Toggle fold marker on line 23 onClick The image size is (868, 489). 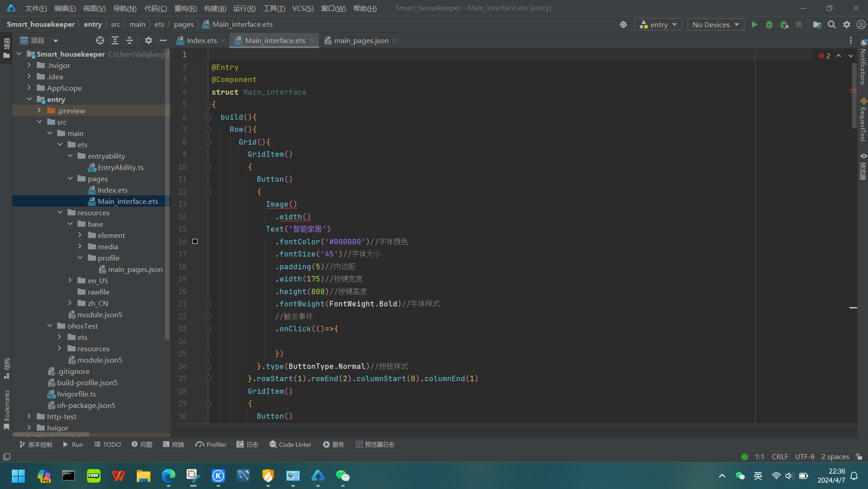coord(208,329)
